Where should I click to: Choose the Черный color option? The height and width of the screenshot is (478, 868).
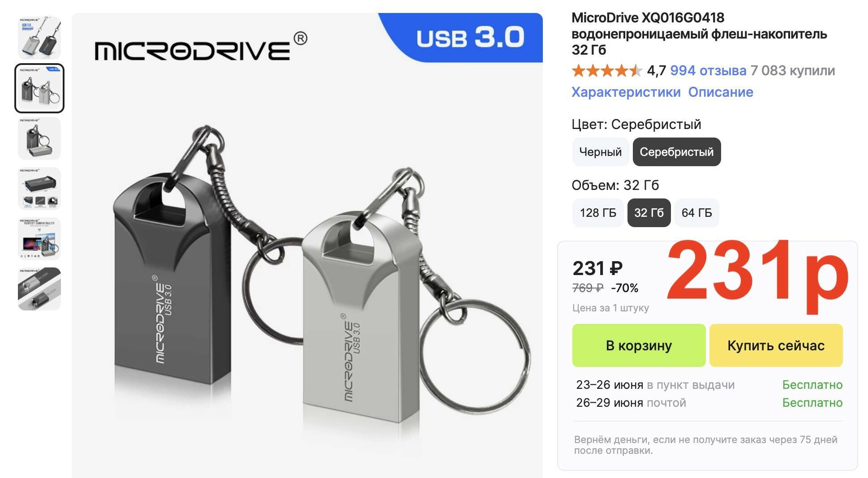click(x=600, y=152)
